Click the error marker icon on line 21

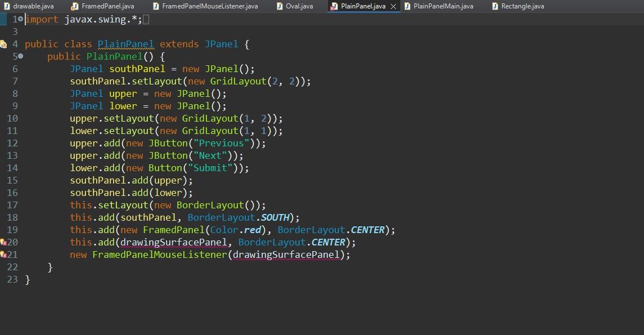tap(4, 254)
